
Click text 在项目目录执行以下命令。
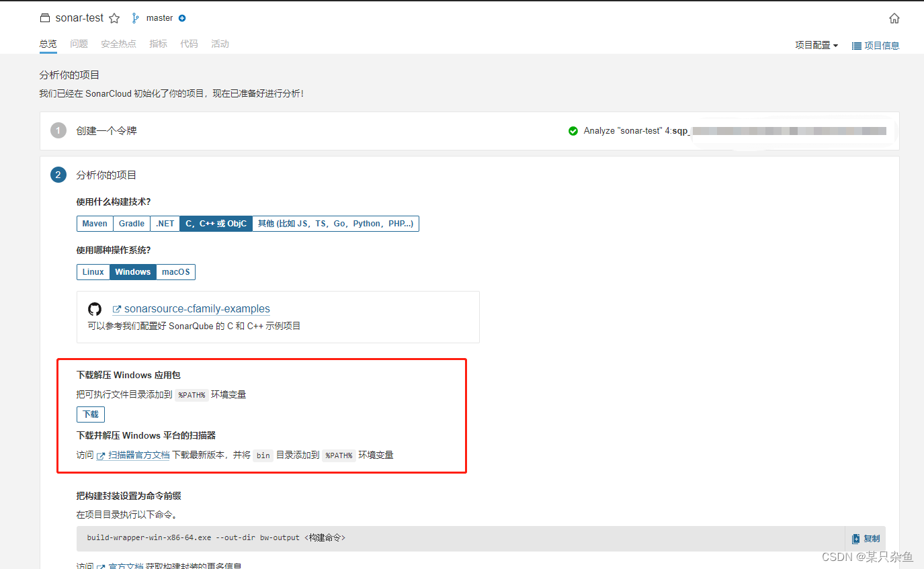126,515
